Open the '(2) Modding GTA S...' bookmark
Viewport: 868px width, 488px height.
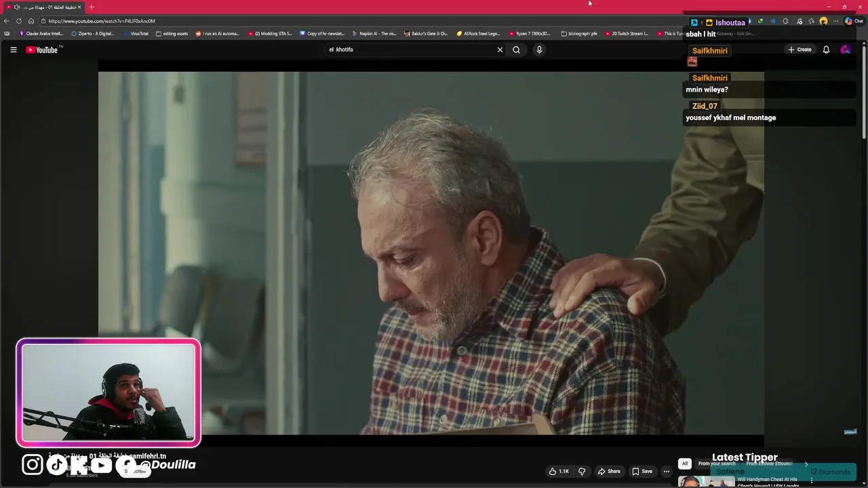[270, 33]
